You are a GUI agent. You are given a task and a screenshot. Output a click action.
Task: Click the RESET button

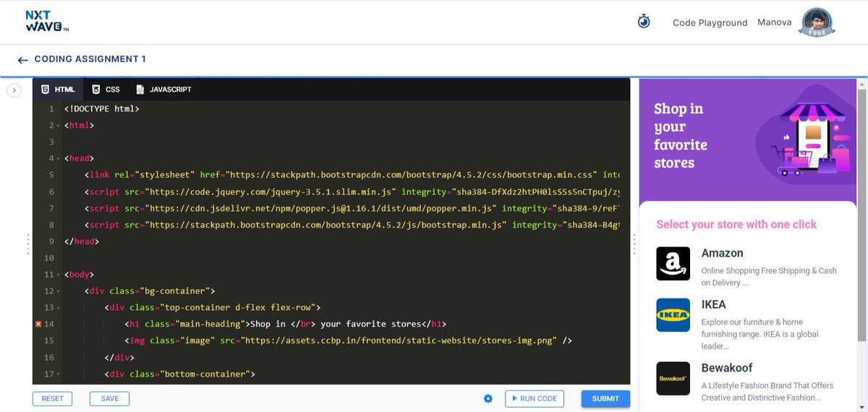(52, 398)
